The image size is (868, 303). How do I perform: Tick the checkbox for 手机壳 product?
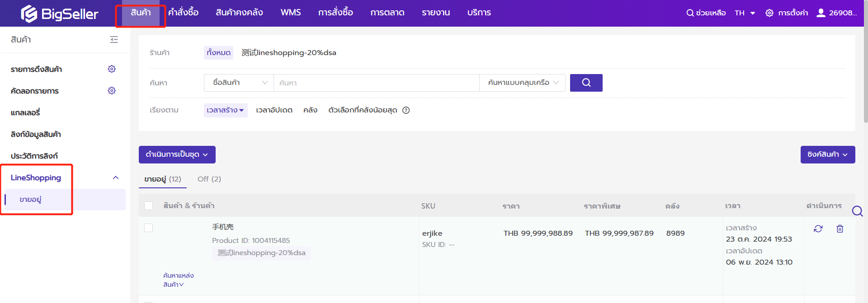[148, 228]
